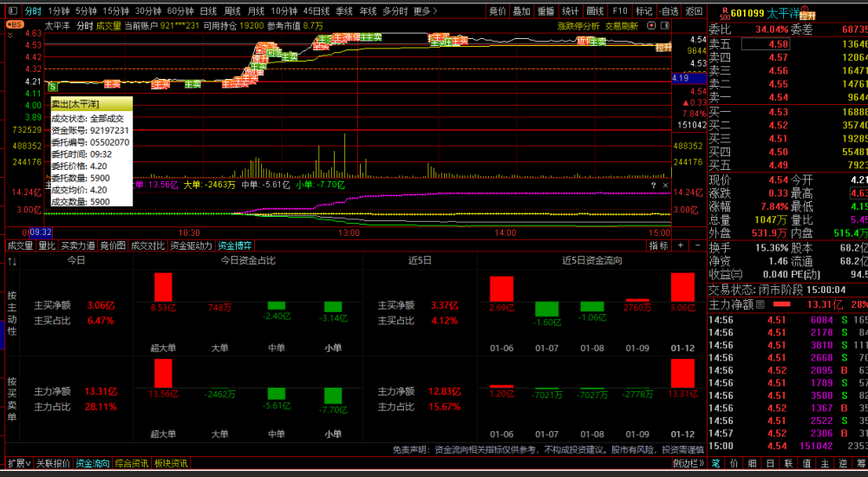Open the -自选 watchlist dropdown

(x=669, y=11)
